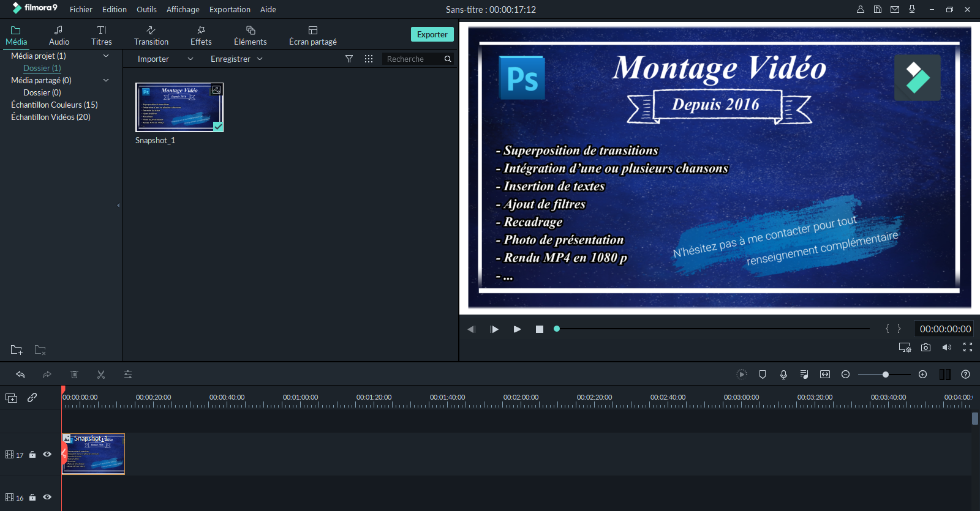Open the Importer dropdown arrow

click(190, 59)
